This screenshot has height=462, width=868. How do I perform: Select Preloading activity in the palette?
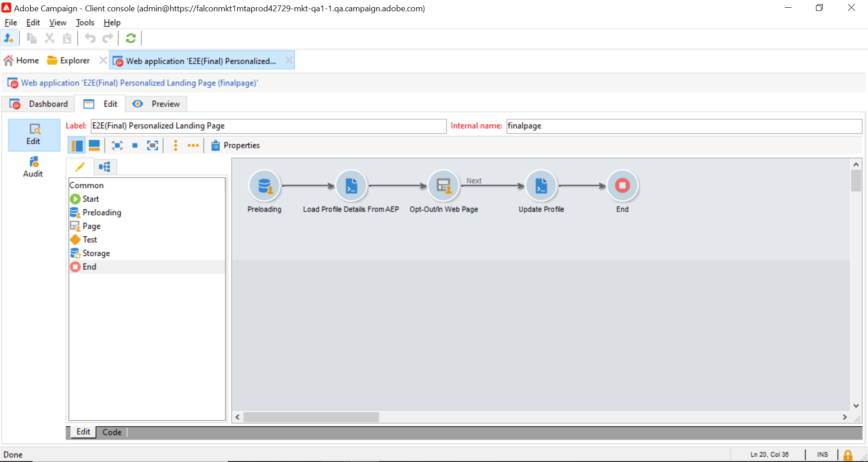[x=146, y=212]
